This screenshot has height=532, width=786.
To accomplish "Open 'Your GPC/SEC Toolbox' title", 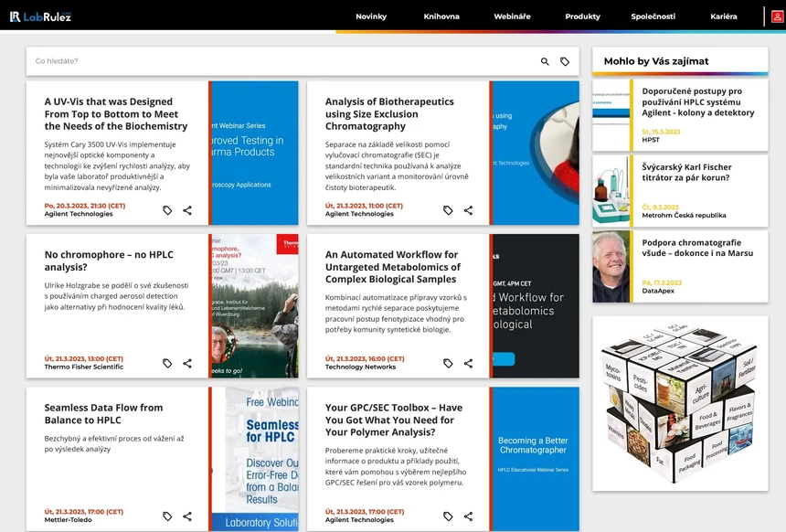I will click(394, 420).
